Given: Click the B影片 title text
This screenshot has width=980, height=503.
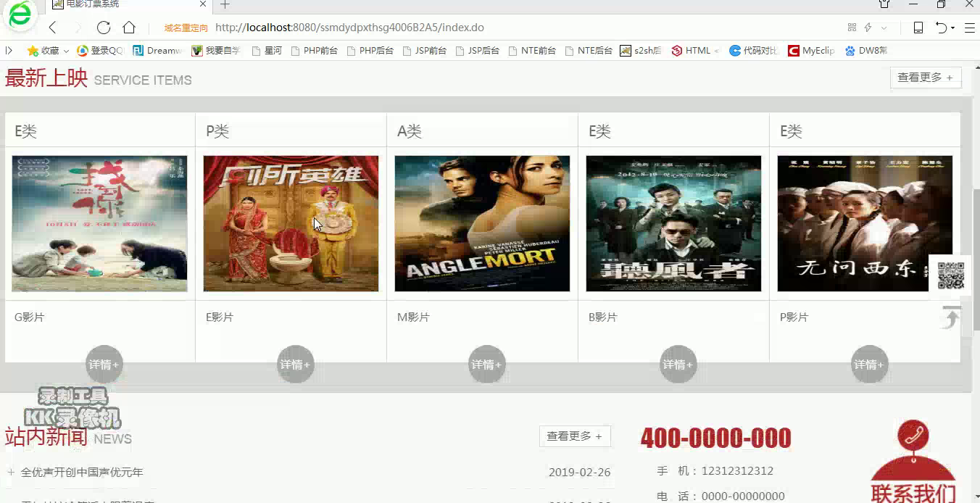Looking at the screenshot, I should (x=603, y=317).
